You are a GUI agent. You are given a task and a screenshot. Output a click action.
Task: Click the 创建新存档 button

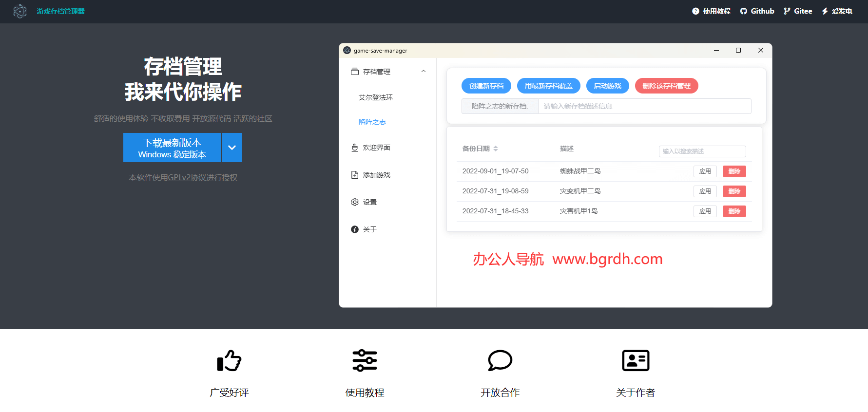click(x=486, y=86)
